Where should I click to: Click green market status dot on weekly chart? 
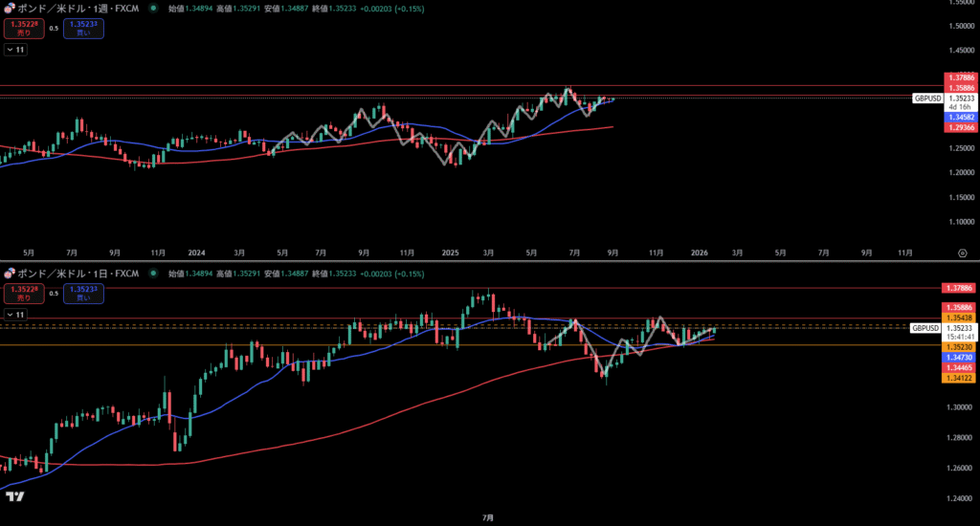pyautogui.click(x=153, y=9)
